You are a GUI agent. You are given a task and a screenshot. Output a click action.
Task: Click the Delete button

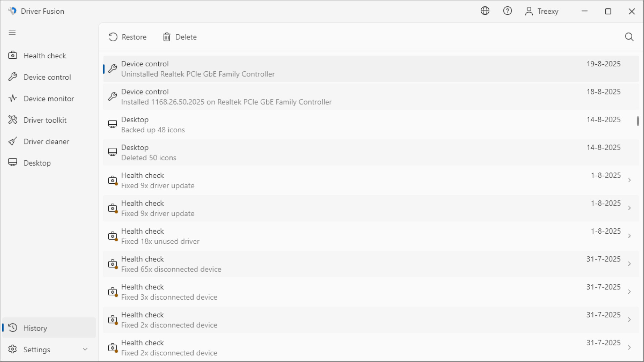point(179,37)
